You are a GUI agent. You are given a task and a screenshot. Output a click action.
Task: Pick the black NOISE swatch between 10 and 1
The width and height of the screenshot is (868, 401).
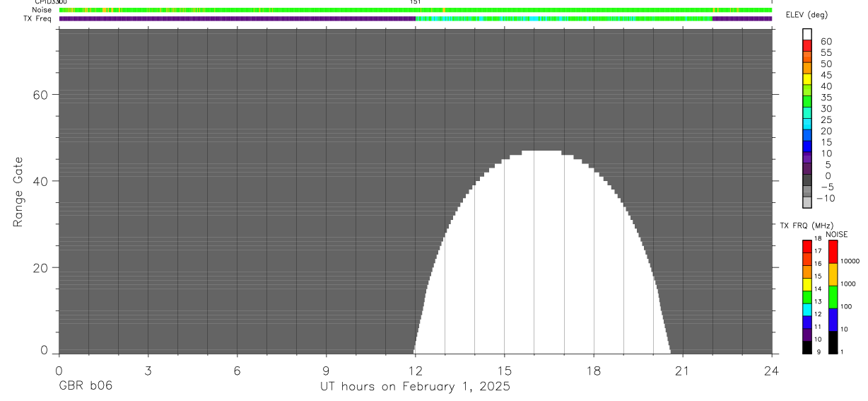pyautogui.click(x=833, y=342)
